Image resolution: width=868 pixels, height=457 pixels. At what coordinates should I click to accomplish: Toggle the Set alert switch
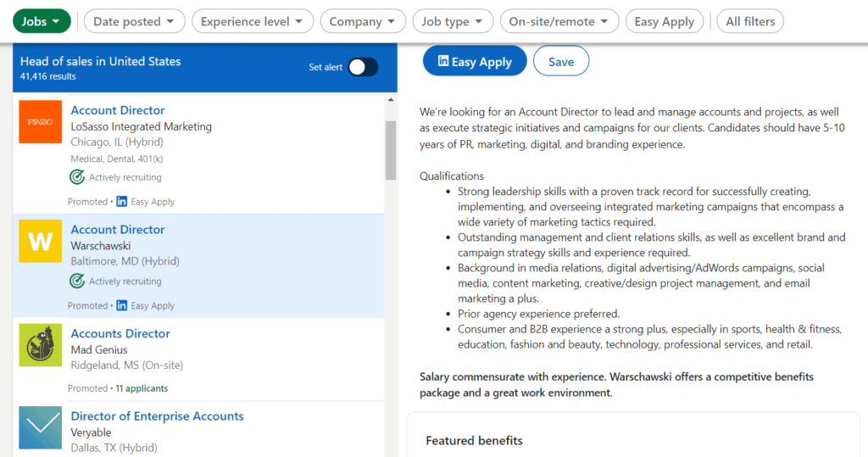[363, 67]
